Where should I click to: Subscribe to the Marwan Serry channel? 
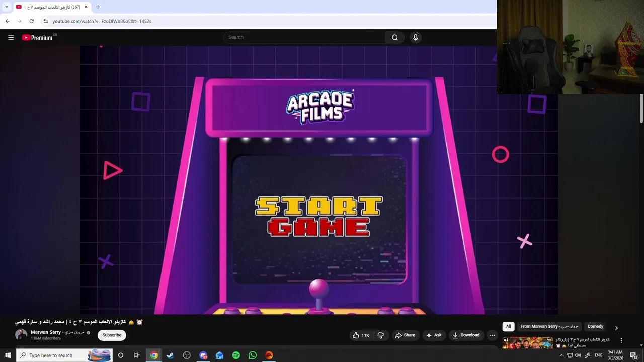click(x=112, y=335)
